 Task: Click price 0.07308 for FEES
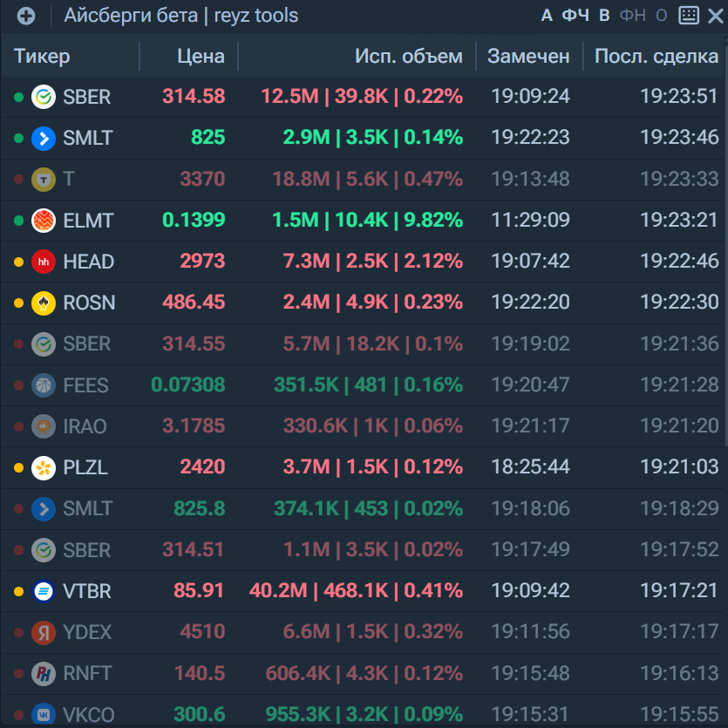coord(188,384)
